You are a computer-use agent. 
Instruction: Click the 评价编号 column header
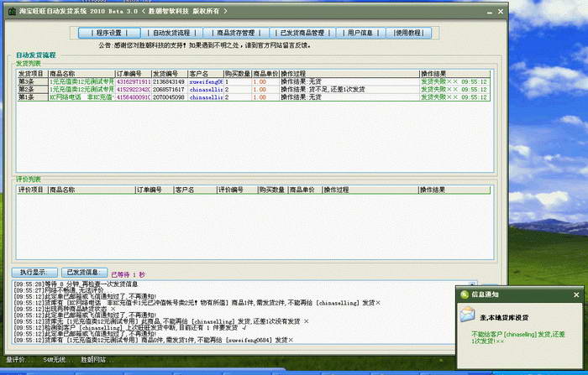point(237,190)
